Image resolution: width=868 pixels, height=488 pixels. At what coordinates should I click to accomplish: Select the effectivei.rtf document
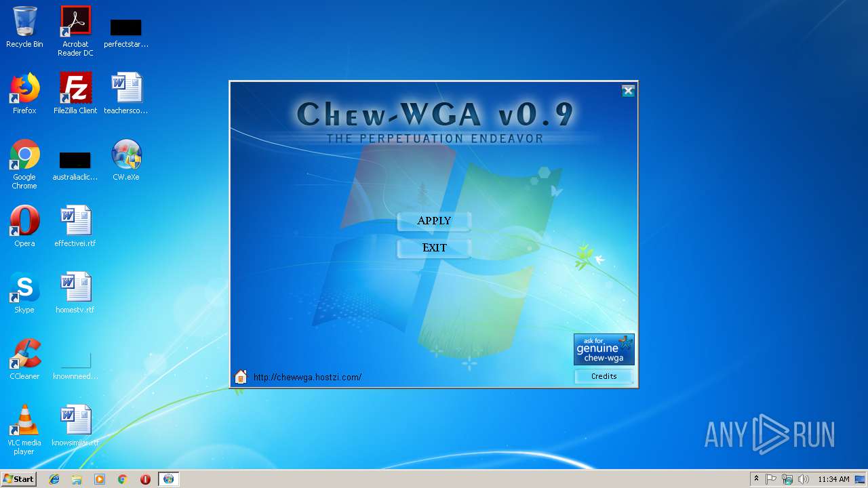(x=75, y=226)
